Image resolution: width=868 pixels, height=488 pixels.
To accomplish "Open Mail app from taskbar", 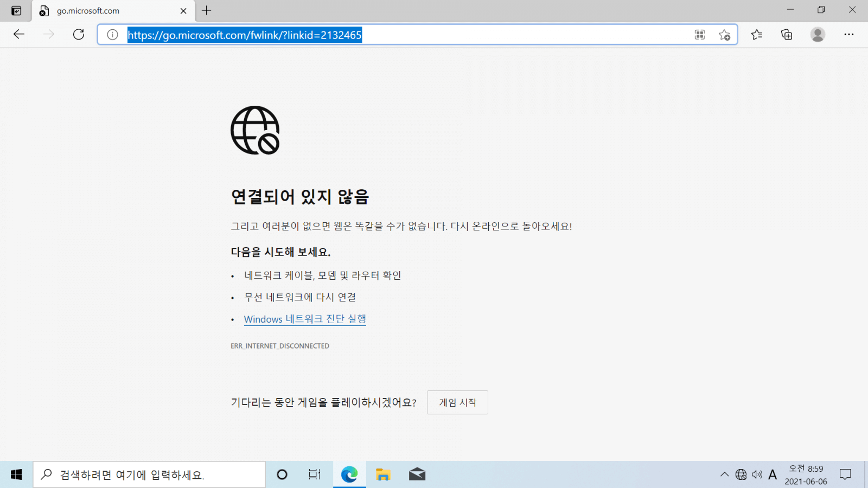I will pos(417,474).
